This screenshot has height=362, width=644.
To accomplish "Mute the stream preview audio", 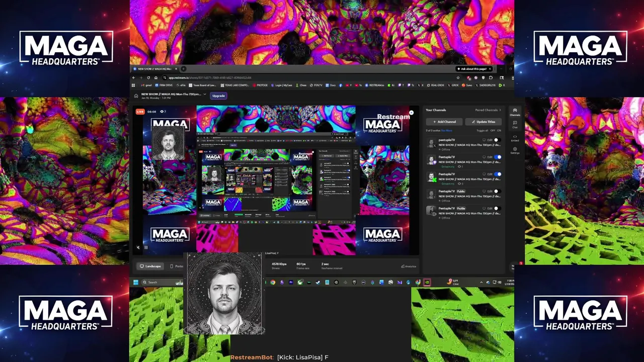I will 138,247.
